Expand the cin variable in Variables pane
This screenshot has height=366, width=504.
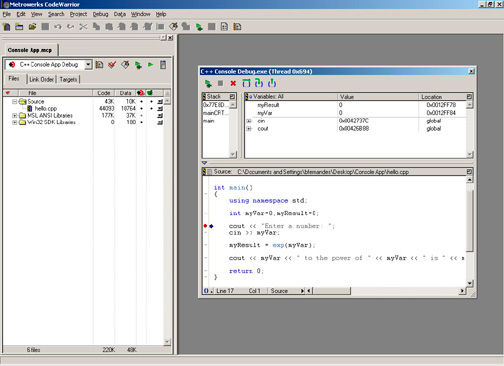[249, 121]
